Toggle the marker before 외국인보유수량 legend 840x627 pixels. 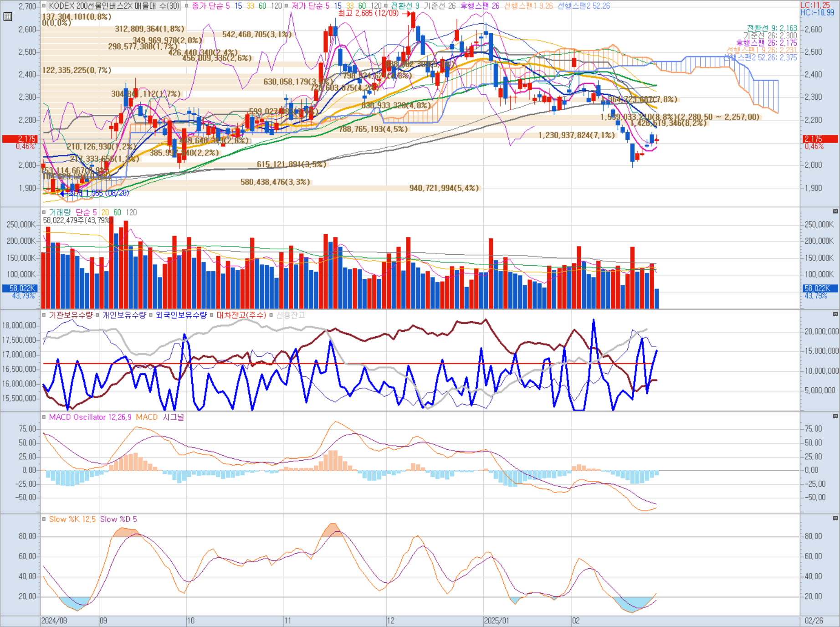(x=151, y=315)
